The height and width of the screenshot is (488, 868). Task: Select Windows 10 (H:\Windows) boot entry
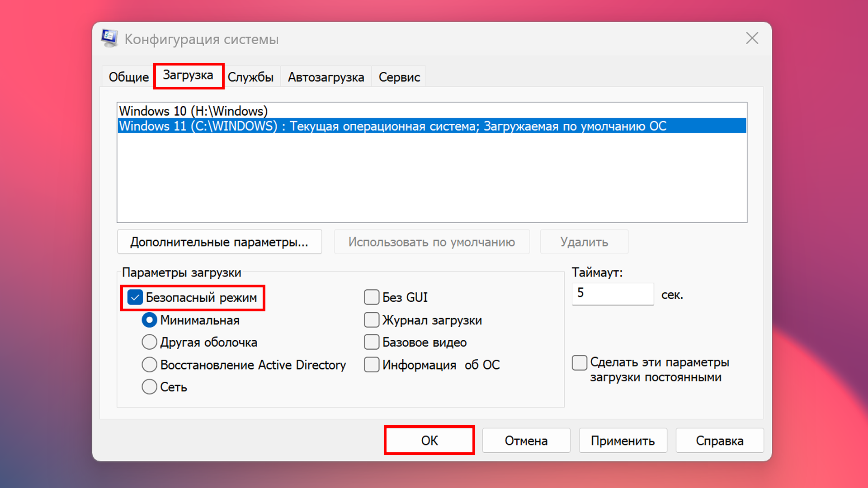[x=193, y=111]
